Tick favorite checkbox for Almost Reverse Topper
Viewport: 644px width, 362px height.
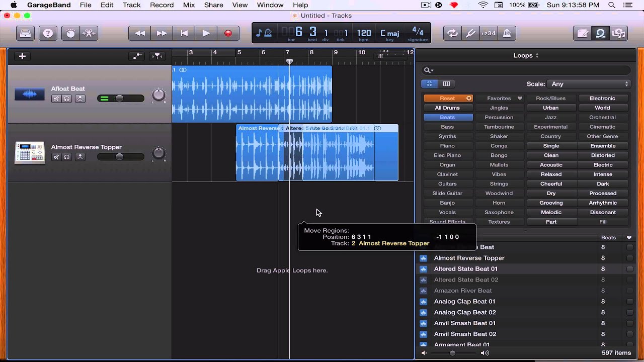[x=629, y=258]
